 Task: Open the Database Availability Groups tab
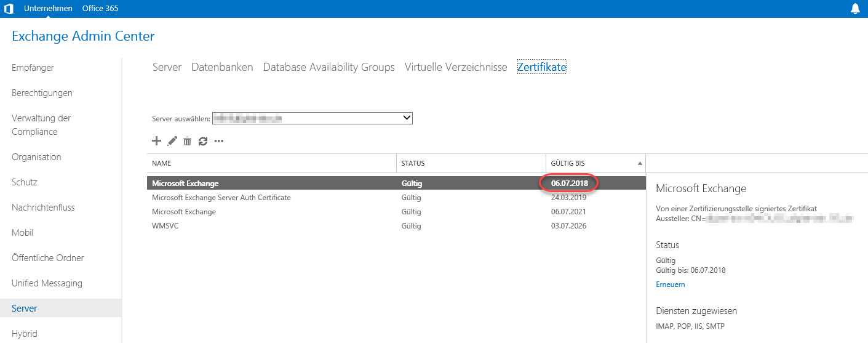328,67
